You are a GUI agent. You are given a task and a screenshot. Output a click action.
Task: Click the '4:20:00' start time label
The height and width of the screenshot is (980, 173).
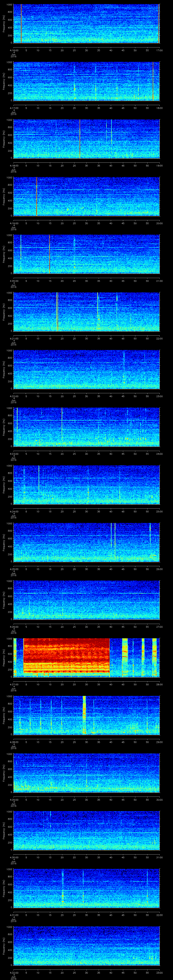(x=14, y=281)
